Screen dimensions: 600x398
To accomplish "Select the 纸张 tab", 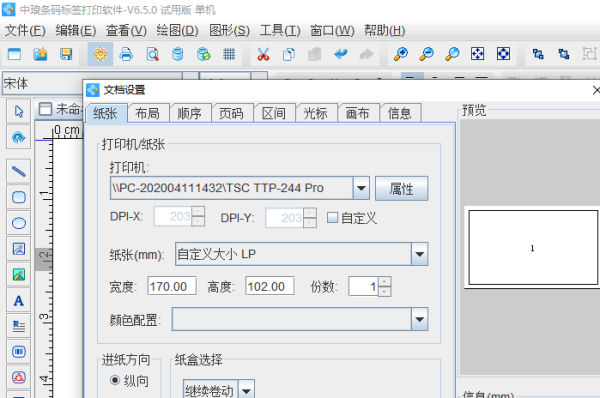I will coord(105,113).
